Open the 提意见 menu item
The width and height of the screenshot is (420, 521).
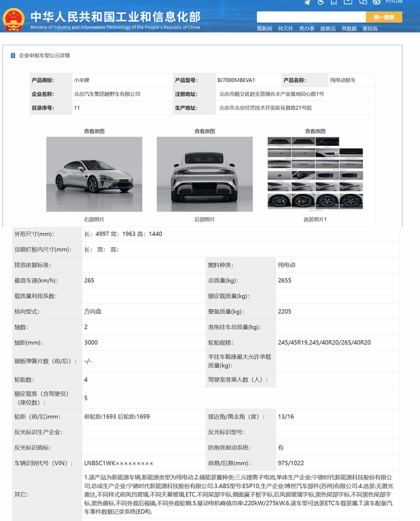point(328,29)
